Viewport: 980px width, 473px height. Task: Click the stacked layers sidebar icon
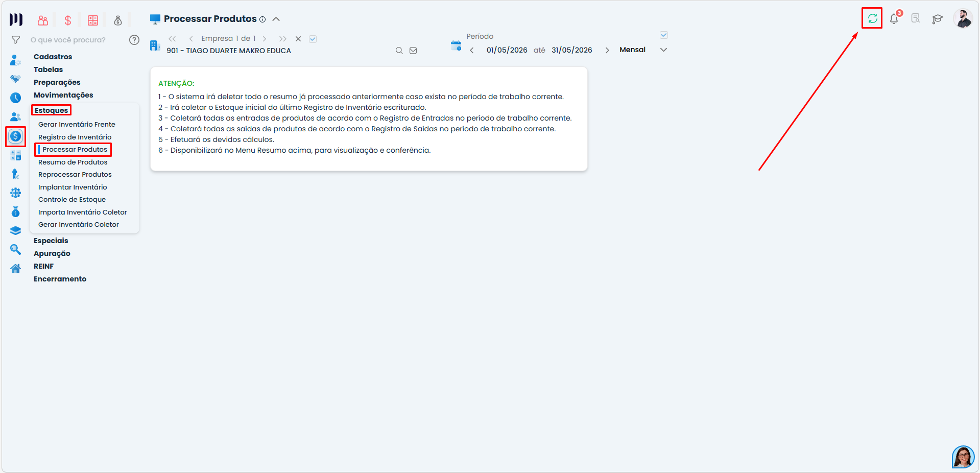tap(16, 231)
